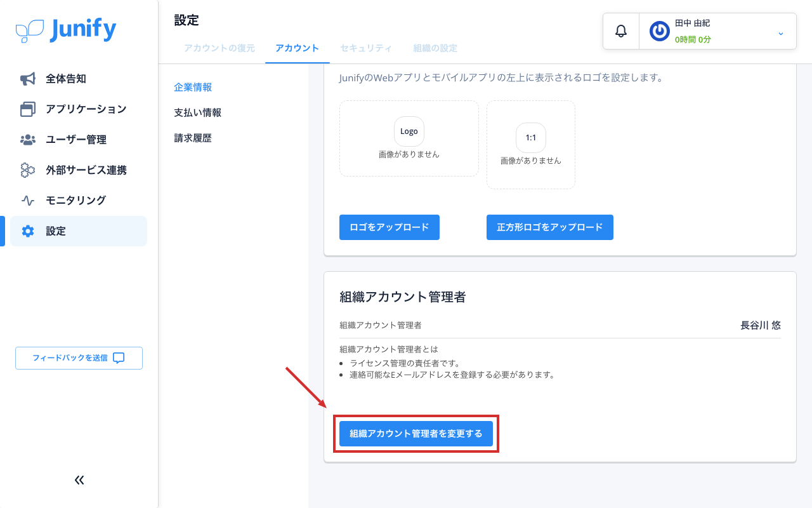Click the logo description text about JunifyのWebアプリ
This screenshot has height=508, width=812.
coord(501,78)
